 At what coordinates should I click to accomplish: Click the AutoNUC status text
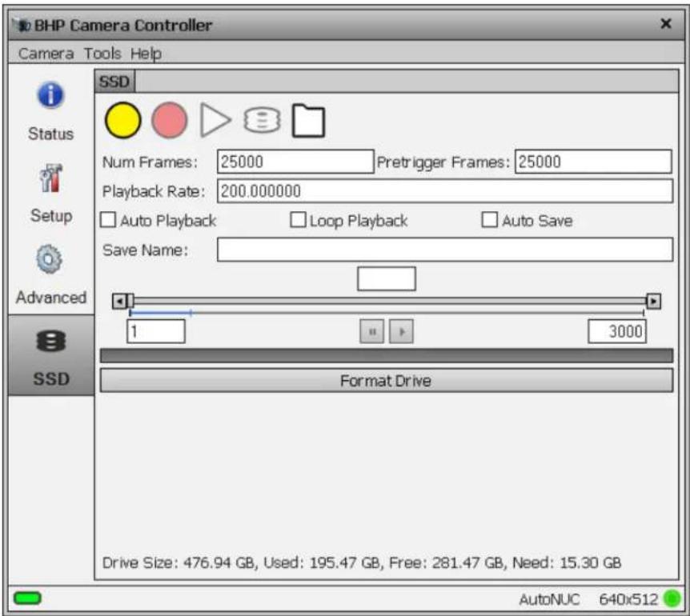point(549,599)
